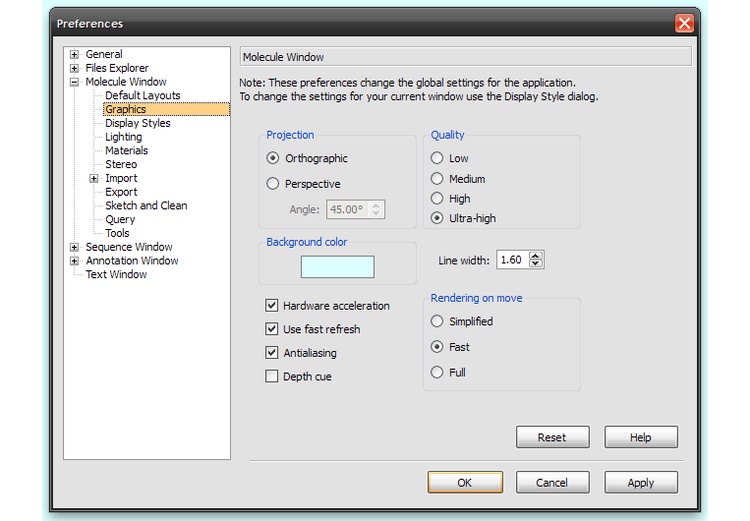Click the Line width value field
This screenshot has width=750, height=521.
click(512, 260)
